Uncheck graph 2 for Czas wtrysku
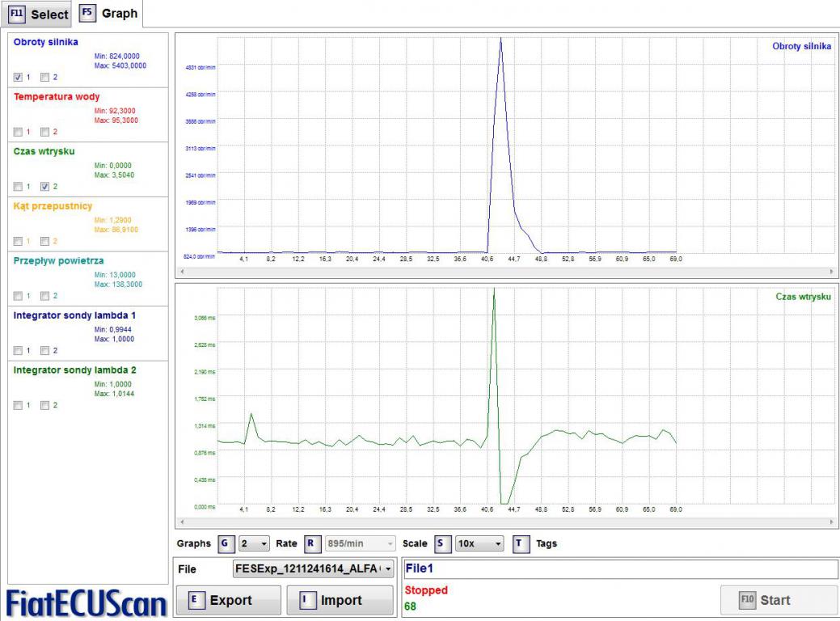Viewport: 840px width, 621px height. [45, 187]
